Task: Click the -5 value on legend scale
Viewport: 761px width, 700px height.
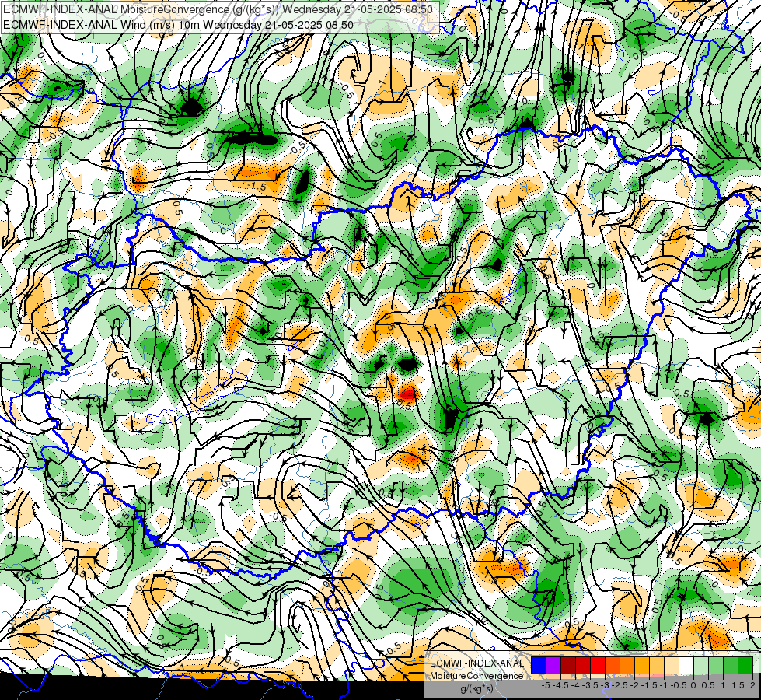Action: tap(546, 685)
